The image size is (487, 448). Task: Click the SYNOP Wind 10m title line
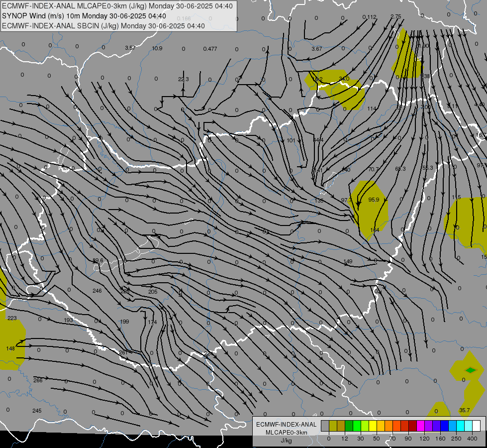click(x=84, y=16)
